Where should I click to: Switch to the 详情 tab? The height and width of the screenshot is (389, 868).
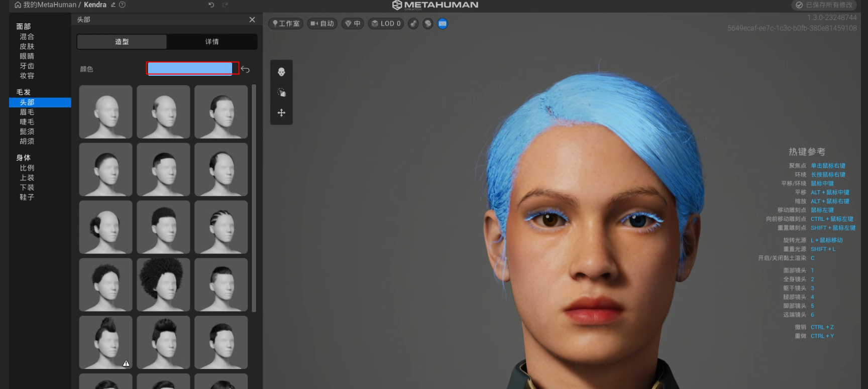tap(212, 42)
